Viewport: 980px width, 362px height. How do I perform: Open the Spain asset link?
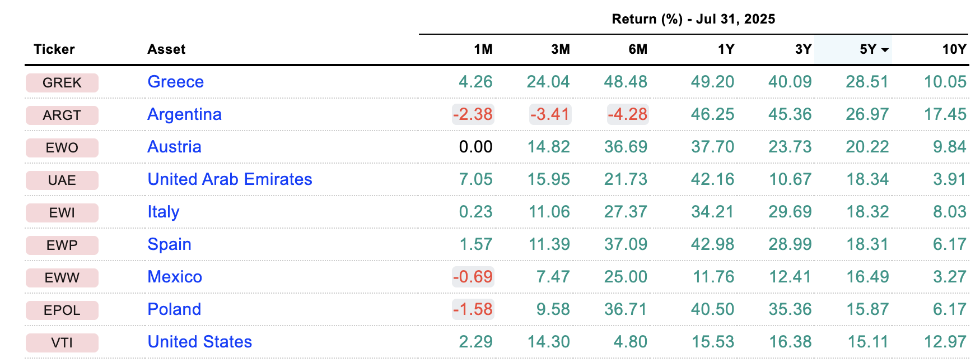169,244
